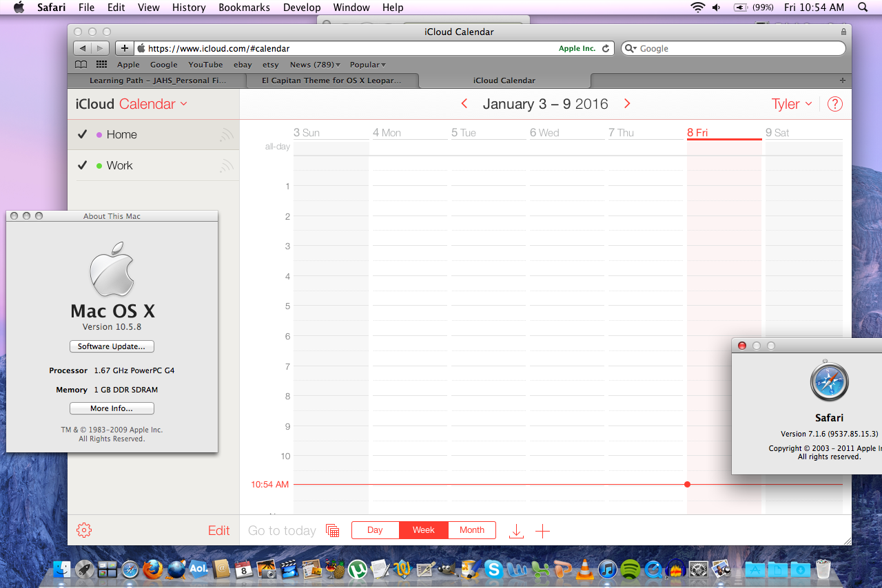
Task: Switch to Learning Path tab
Action: coord(156,81)
